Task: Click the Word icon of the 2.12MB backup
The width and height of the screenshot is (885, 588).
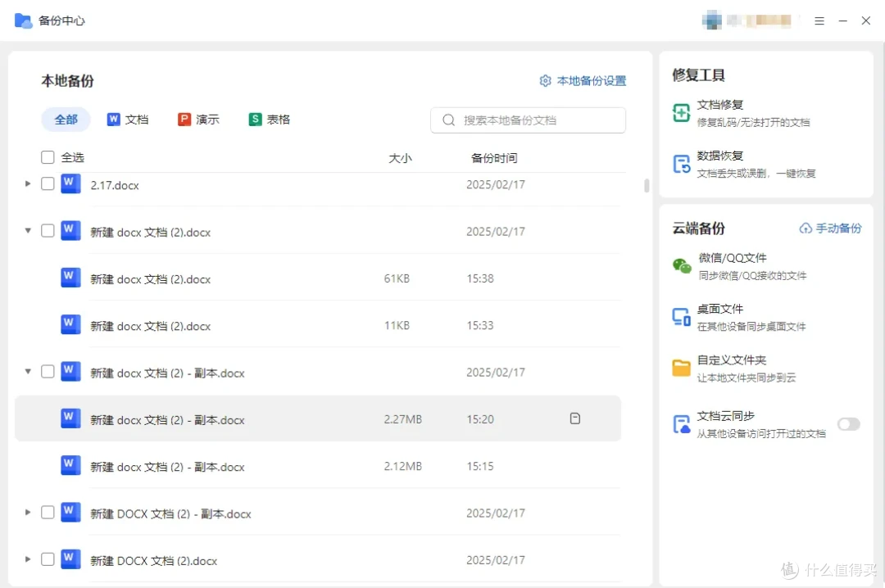Action: (x=70, y=465)
